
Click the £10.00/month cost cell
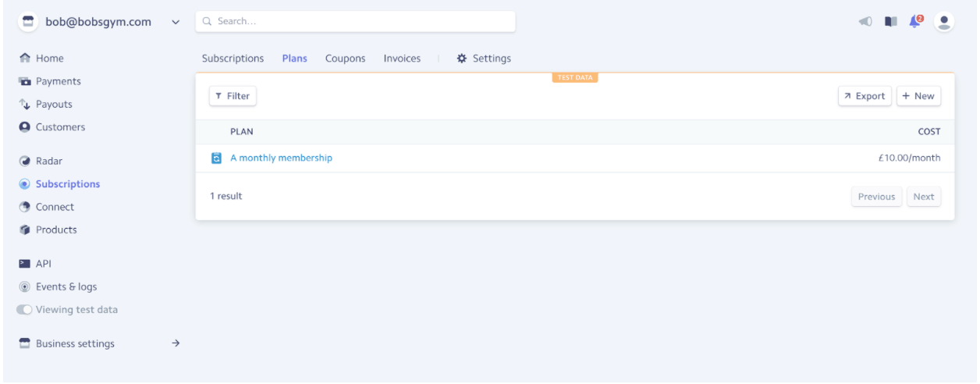point(909,158)
